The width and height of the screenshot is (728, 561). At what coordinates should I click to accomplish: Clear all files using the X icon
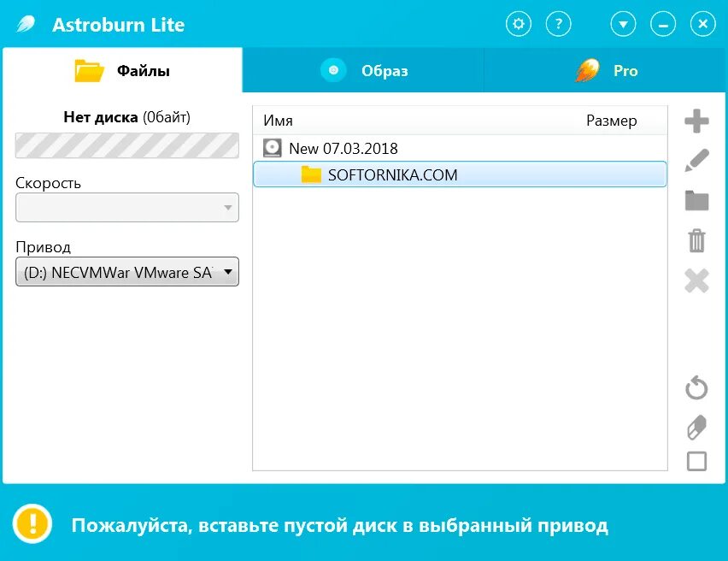(696, 280)
